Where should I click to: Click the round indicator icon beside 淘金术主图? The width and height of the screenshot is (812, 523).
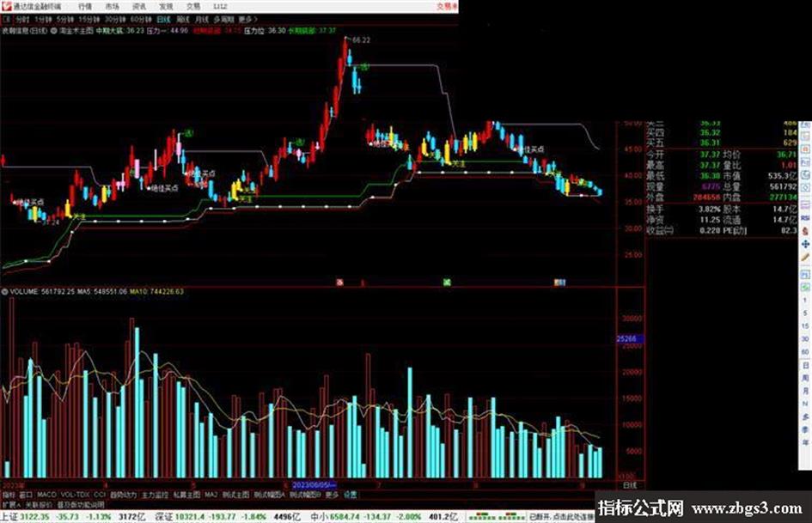[54, 31]
